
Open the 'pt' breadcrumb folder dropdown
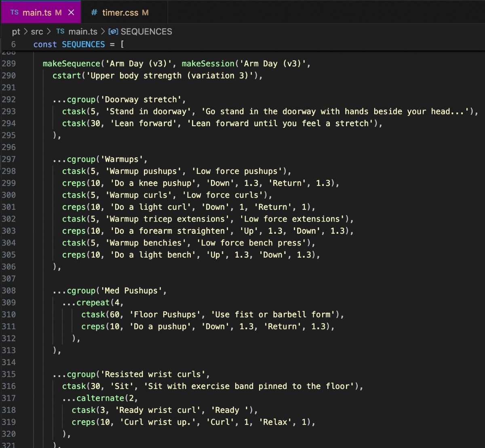tap(16, 32)
